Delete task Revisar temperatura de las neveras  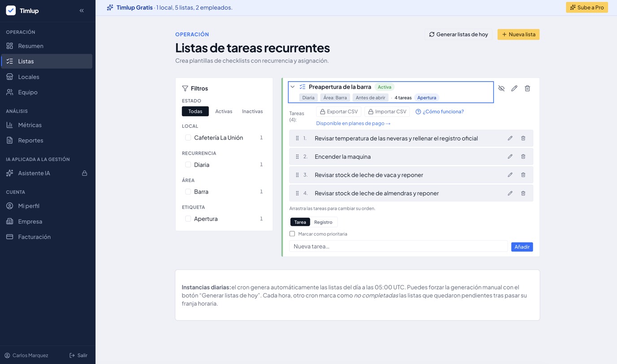tap(523, 138)
